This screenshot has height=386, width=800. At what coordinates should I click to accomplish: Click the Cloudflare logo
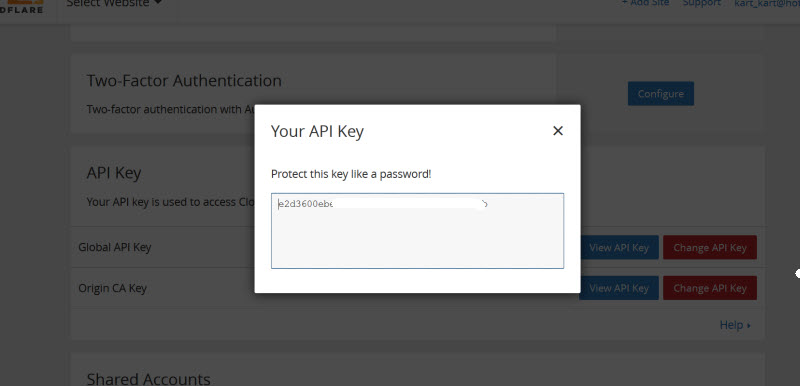click(x=21, y=6)
